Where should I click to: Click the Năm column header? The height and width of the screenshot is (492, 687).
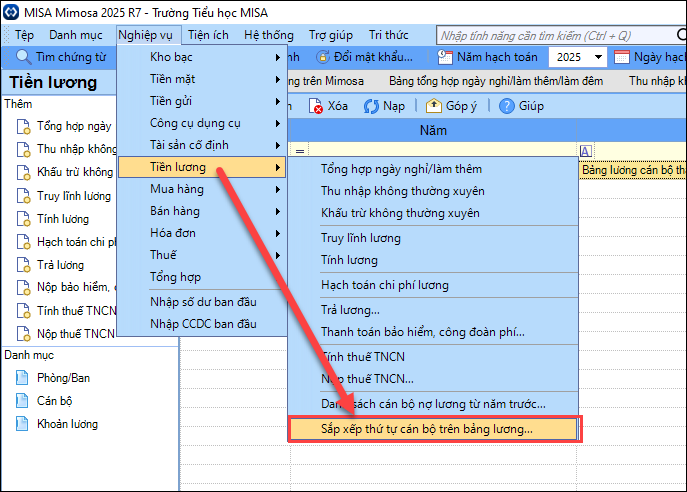coord(433,131)
